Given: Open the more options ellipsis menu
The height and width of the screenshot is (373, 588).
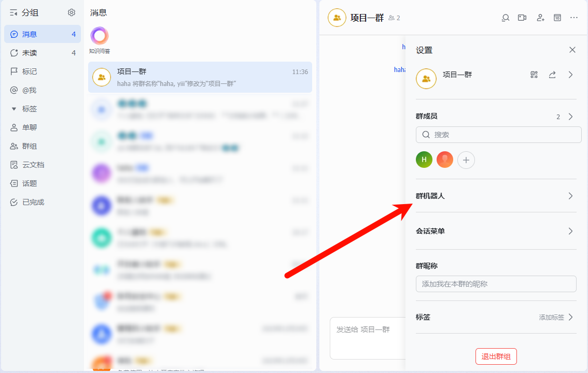Looking at the screenshot, I should (x=574, y=18).
